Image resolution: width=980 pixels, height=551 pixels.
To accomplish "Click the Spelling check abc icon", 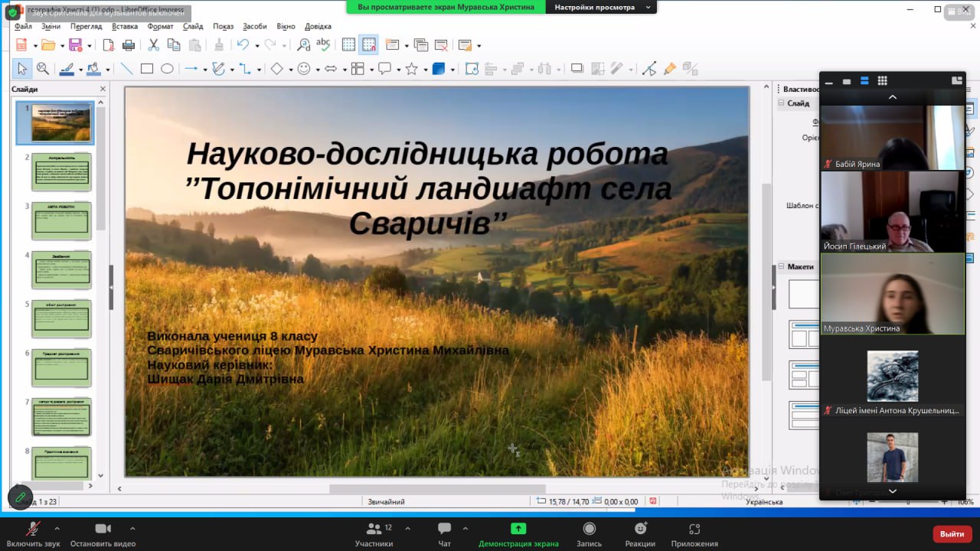I will point(323,45).
